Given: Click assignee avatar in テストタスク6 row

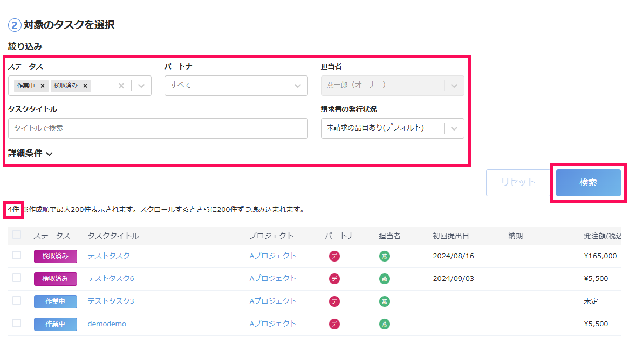Looking at the screenshot, I should tap(385, 279).
